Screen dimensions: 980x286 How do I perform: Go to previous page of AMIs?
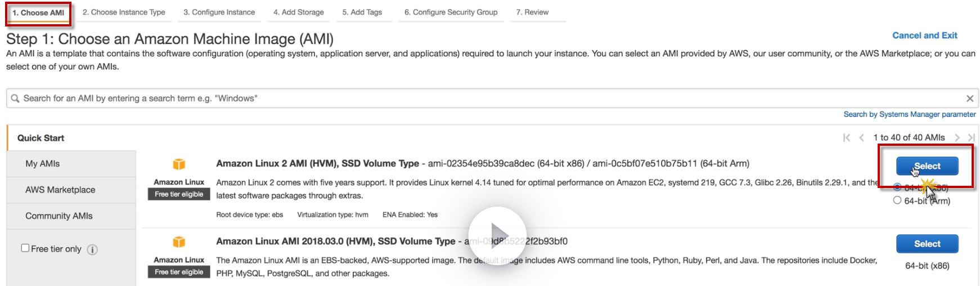[861, 137]
